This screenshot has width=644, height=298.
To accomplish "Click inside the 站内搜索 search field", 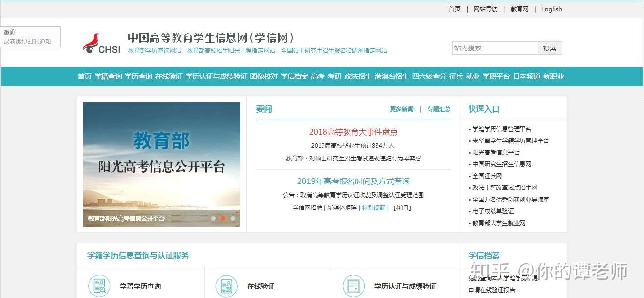I will (x=495, y=47).
